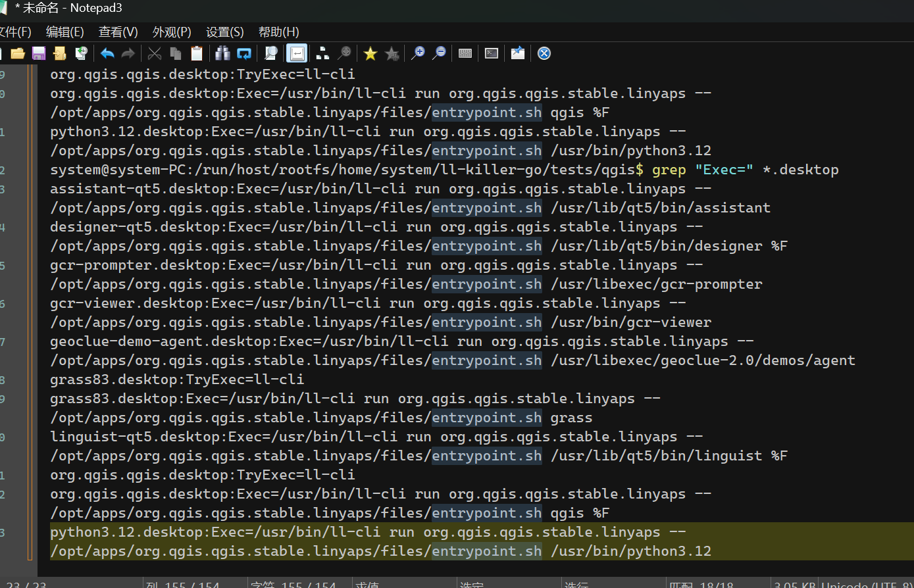Click the line grass83.desktop:TryExec=ll-cli

pos(177,380)
